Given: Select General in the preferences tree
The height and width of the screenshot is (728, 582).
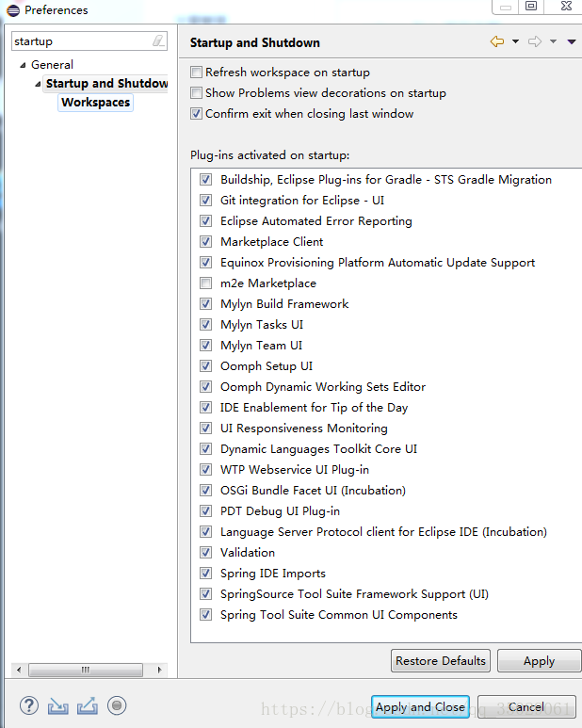Looking at the screenshot, I should click(x=52, y=65).
